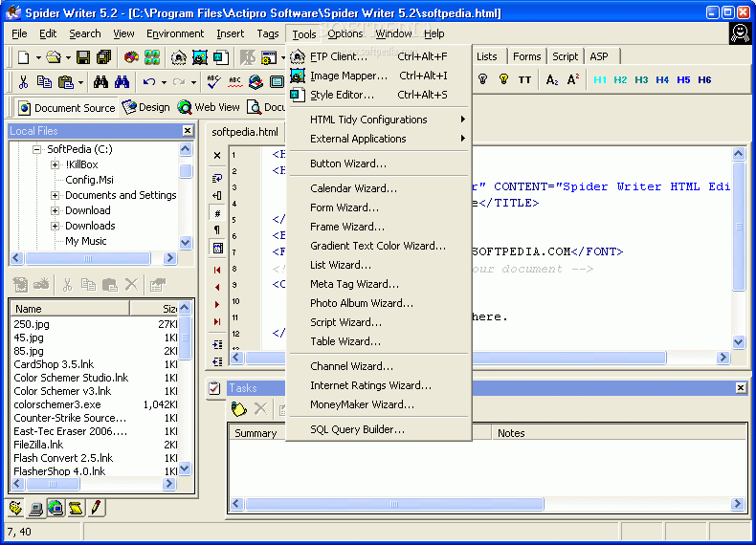Image resolution: width=756 pixels, height=545 pixels.
Task: Click the new task icon in Tasks panel
Action: click(x=238, y=409)
